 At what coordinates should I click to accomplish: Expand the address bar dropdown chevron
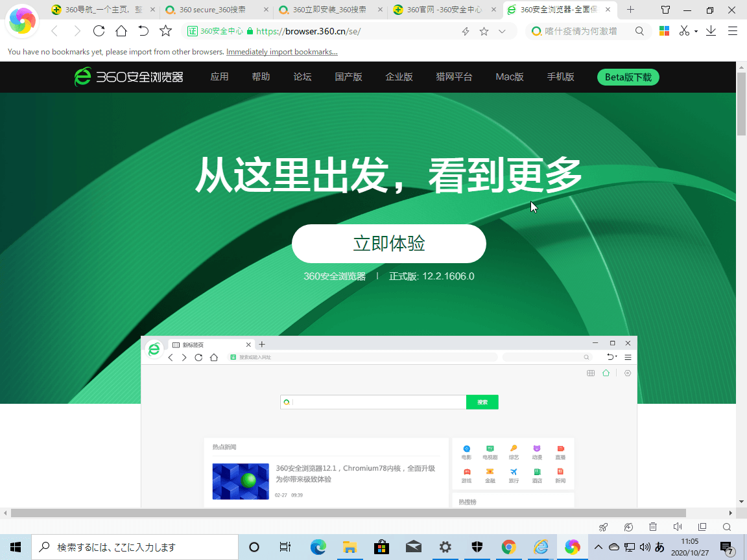coord(502,31)
